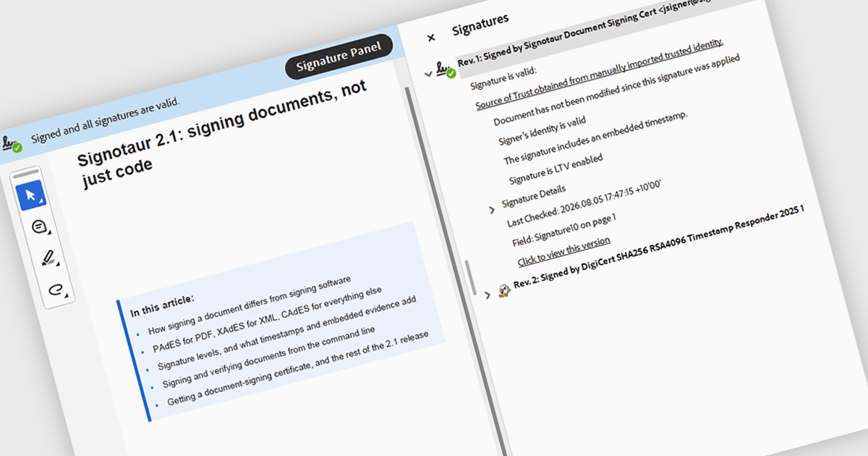Image resolution: width=868 pixels, height=456 pixels.
Task: Click 'Signature is LTV enabled' line
Action: pyautogui.click(x=556, y=168)
